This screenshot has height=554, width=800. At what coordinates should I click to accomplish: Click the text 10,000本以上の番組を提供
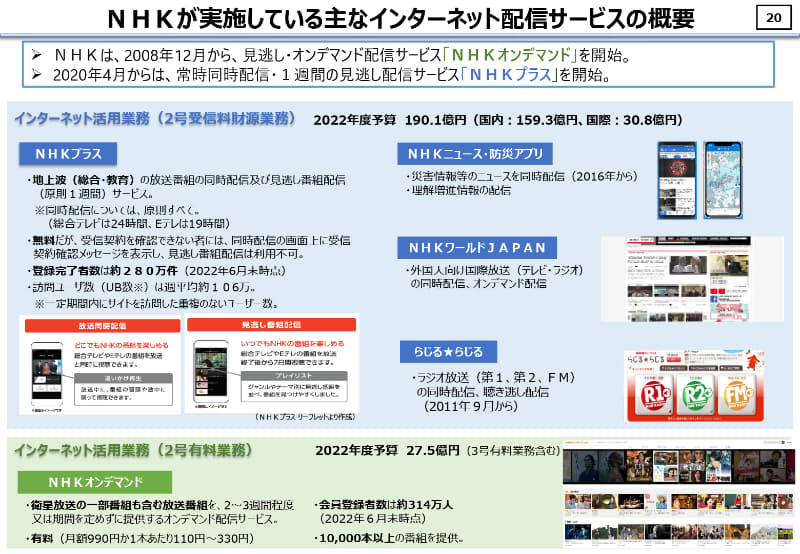click(391, 538)
